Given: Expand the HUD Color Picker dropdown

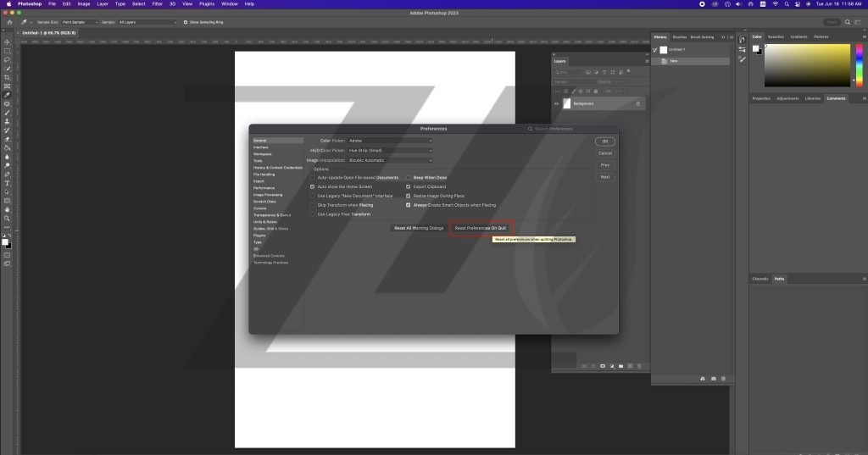Looking at the screenshot, I should [x=390, y=150].
